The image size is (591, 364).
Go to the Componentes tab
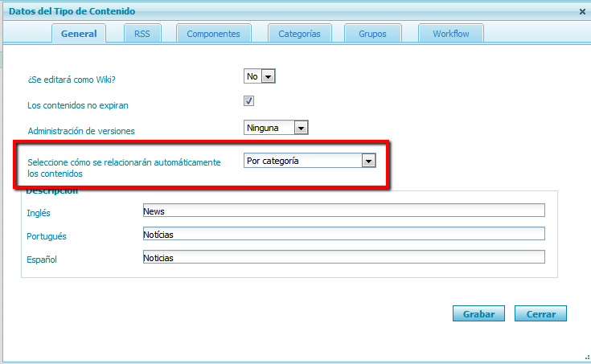(213, 34)
